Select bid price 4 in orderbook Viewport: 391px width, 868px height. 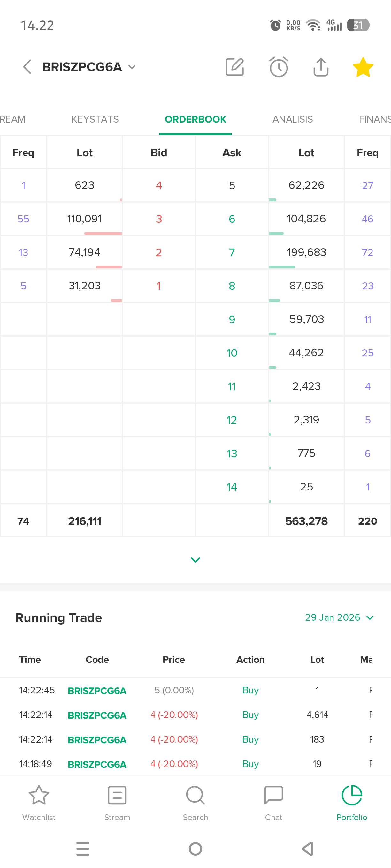pos(158,185)
